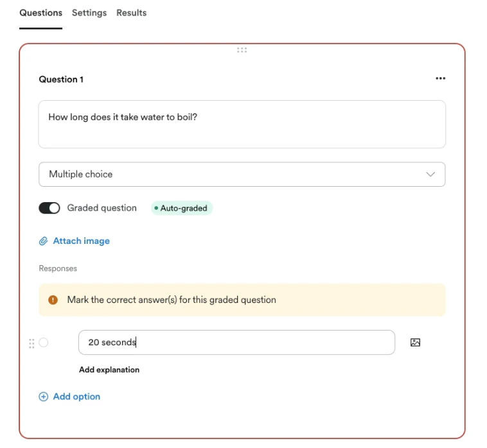Add an image to the 20 seconds option
Viewport: 487px width, 448px height.
point(415,342)
